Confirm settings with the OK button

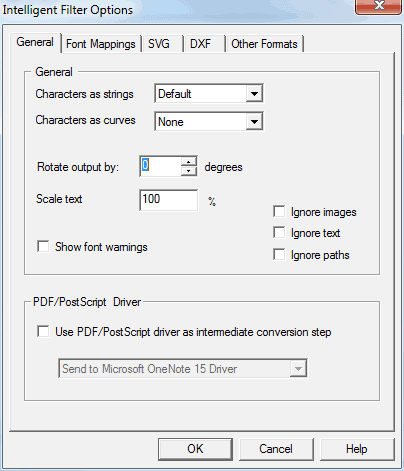195,449
